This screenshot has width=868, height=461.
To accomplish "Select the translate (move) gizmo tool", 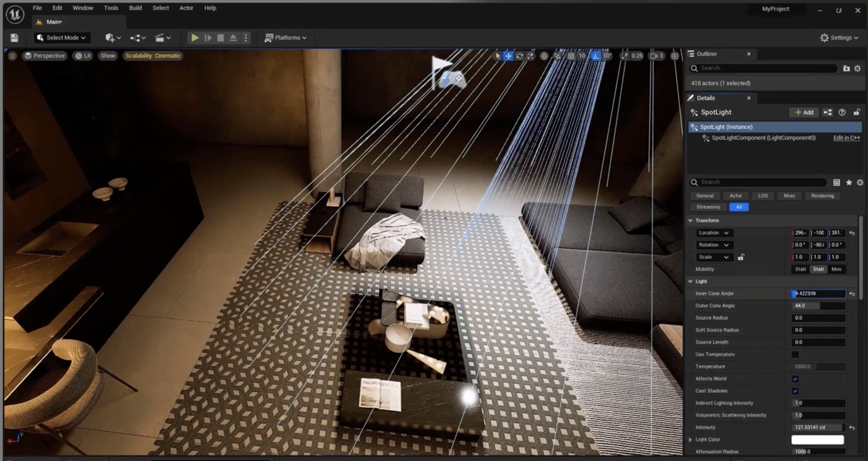I will coord(508,56).
